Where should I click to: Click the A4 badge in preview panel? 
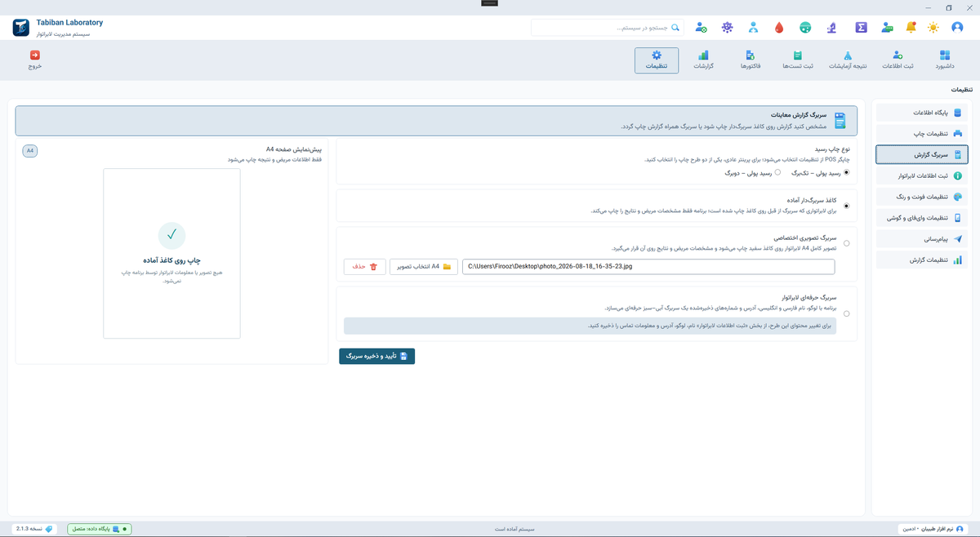30,151
